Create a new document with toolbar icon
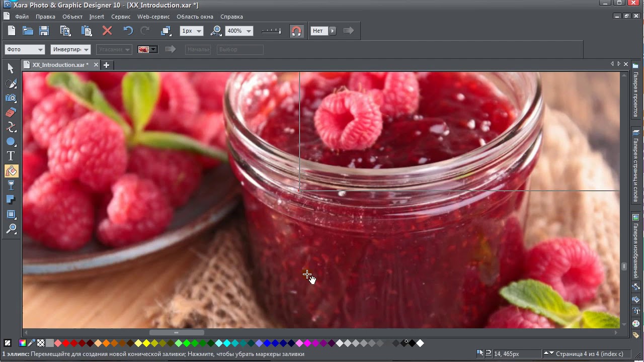 [x=12, y=31]
